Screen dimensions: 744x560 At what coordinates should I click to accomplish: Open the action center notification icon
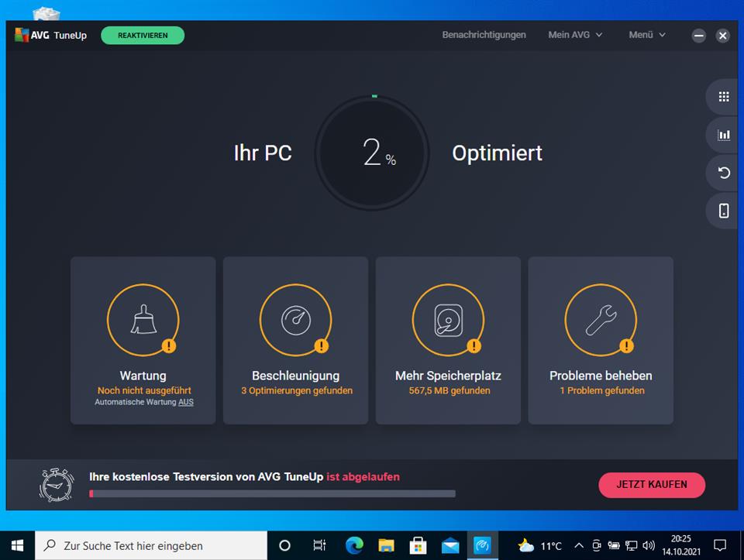point(720,546)
